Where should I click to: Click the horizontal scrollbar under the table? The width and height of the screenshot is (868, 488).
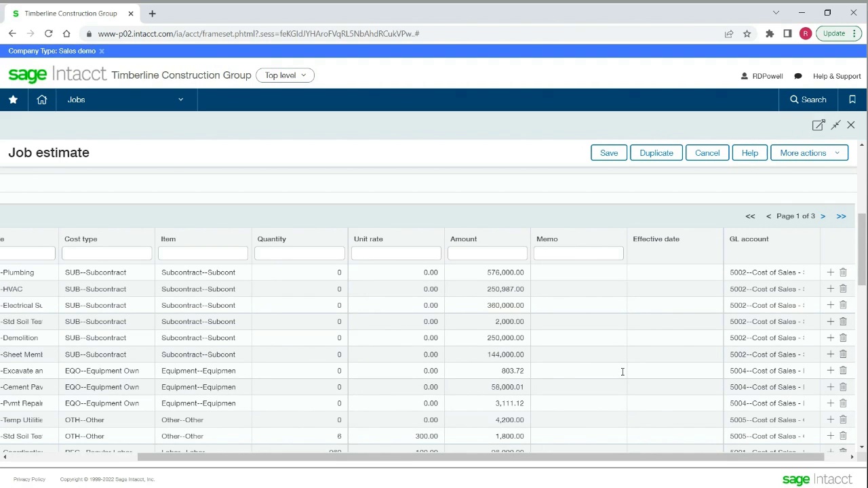click(x=480, y=457)
